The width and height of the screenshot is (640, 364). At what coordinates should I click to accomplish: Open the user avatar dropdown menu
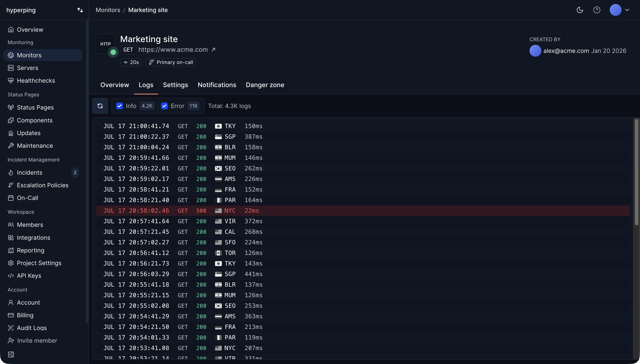coord(619,10)
